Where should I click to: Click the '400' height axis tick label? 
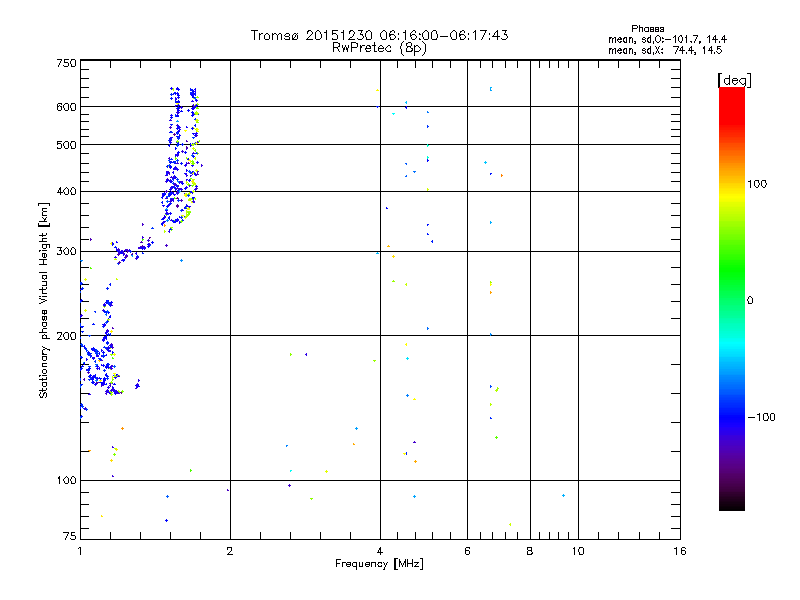pyautogui.click(x=66, y=192)
